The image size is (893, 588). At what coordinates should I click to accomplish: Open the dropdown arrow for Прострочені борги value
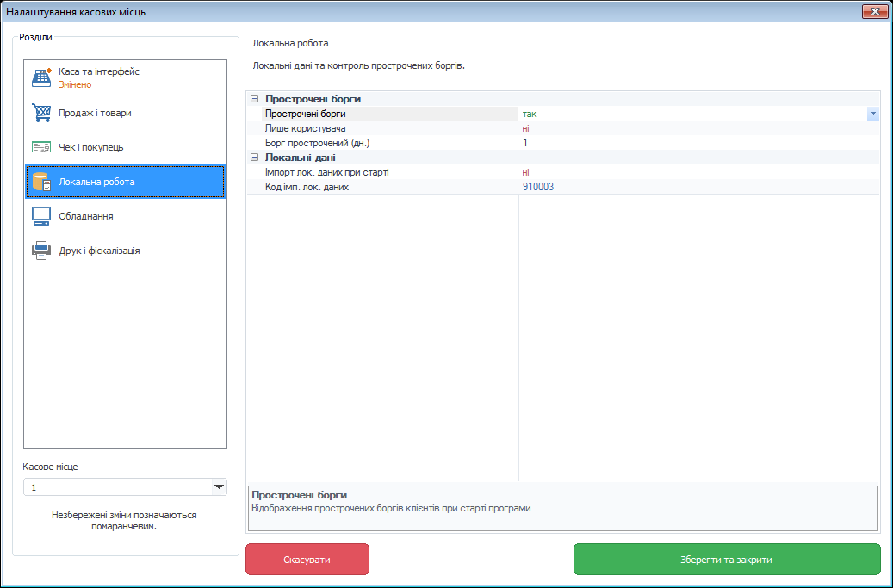[873, 114]
